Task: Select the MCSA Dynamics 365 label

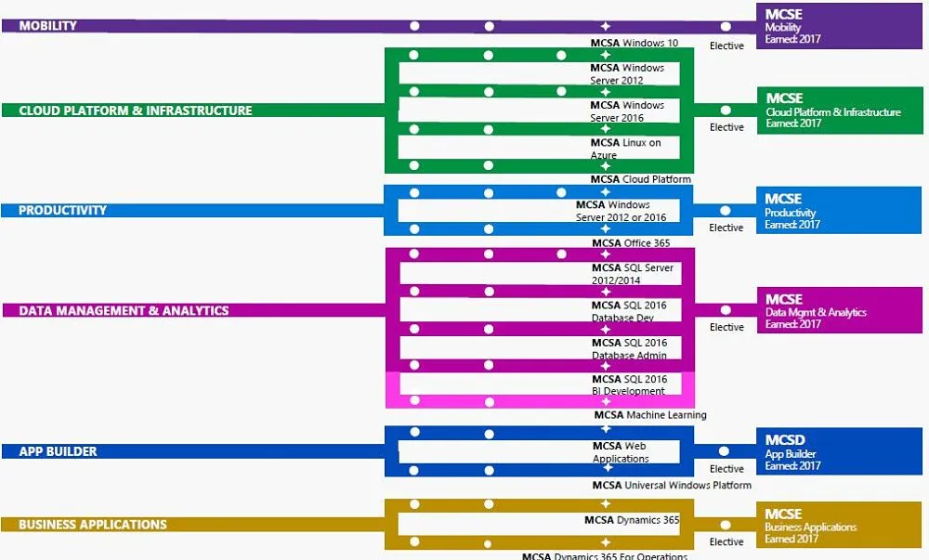Action: [632, 520]
